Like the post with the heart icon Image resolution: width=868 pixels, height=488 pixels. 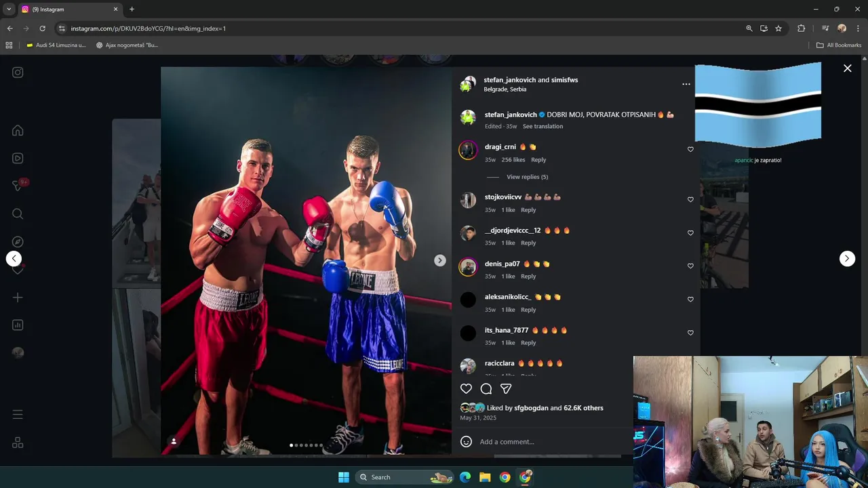[466, 388]
